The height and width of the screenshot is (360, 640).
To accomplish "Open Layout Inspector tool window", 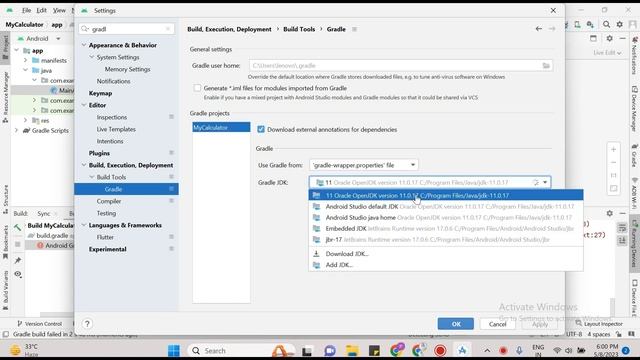I will point(599,324).
